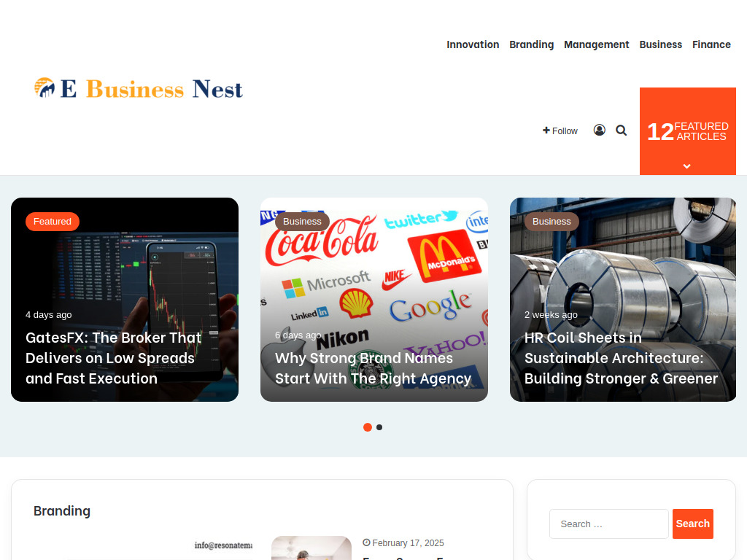Open the Innovation menu item
The image size is (747, 560).
pos(473,44)
